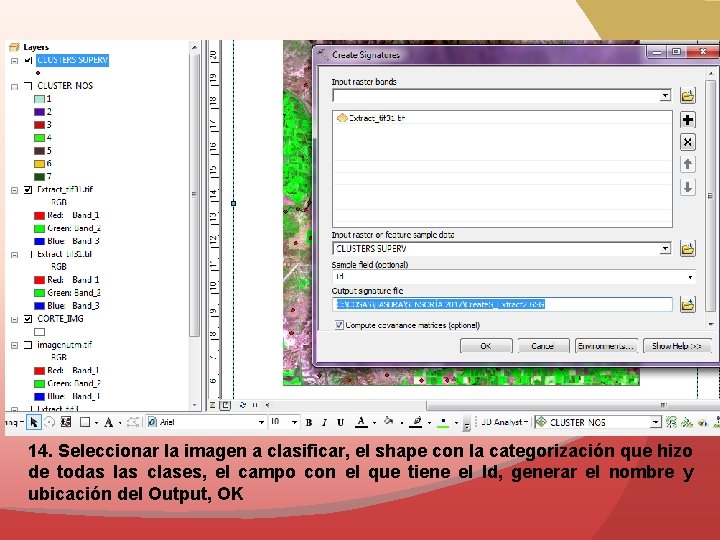The width and height of the screenshot is (720, 540).
Task: Enable imagenutm.tif layer checkbox
Action: pyautogui.click(x=28, y=345)
